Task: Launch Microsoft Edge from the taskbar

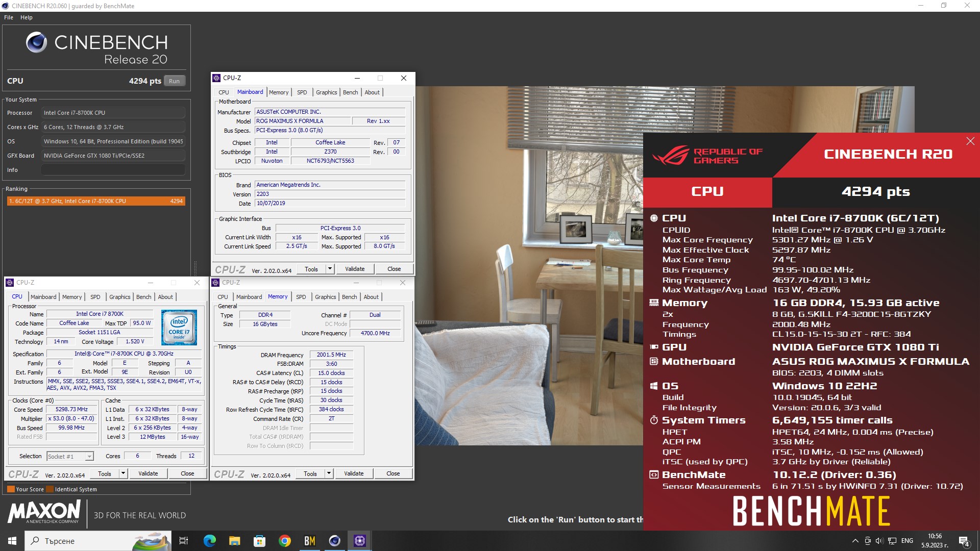Action: click(x=209, y=541)
